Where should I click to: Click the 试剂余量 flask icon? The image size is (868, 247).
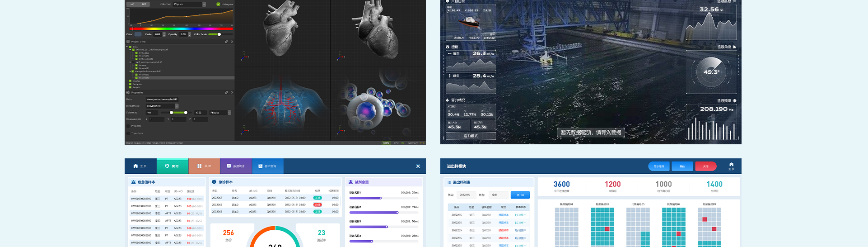click(x=350, y=182)
